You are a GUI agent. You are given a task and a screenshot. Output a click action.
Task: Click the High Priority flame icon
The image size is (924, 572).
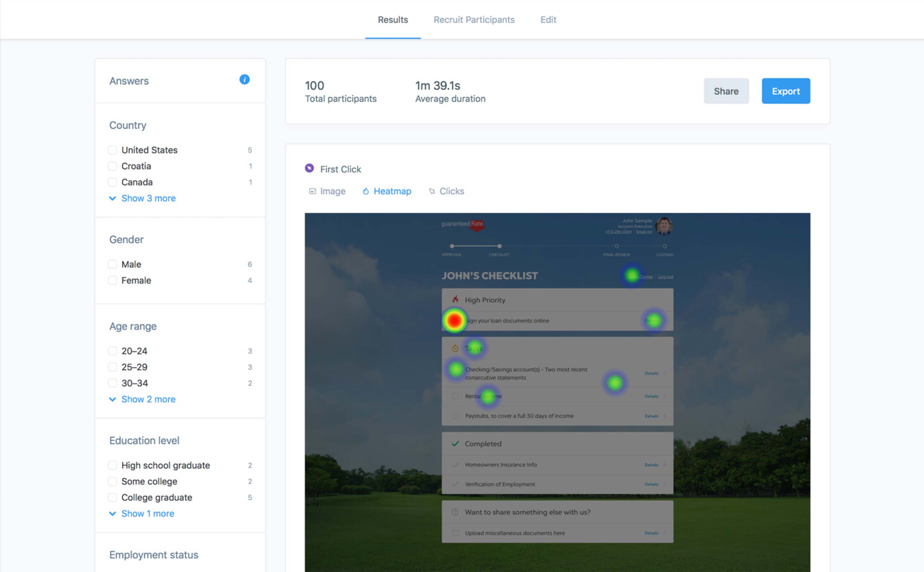point(456,300)
